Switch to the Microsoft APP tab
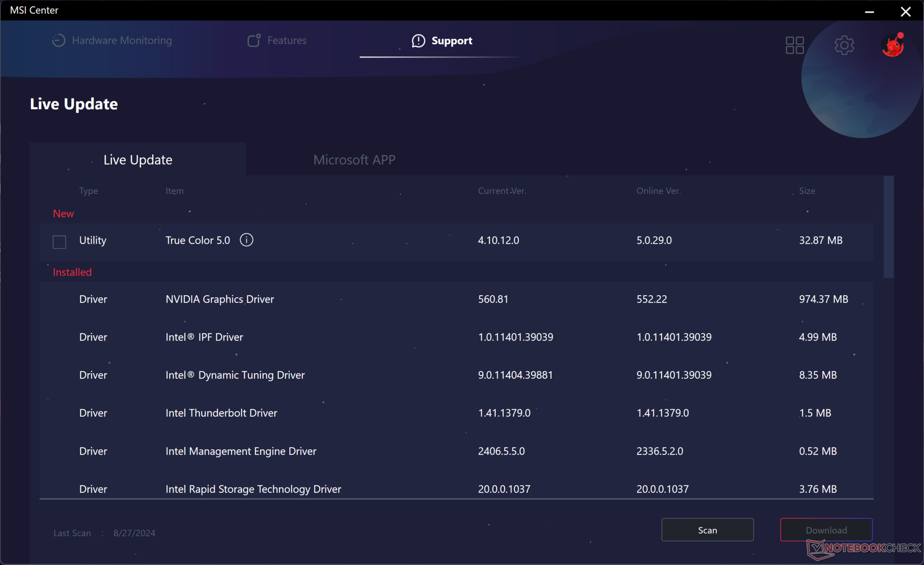This screenshot has height=565, width=924. coord(354,159)
